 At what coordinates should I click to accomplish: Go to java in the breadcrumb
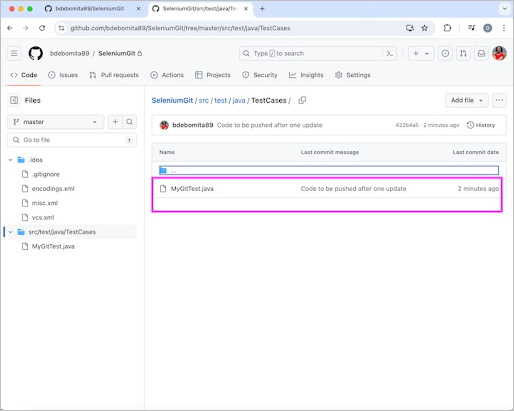(x=239, y=100)
